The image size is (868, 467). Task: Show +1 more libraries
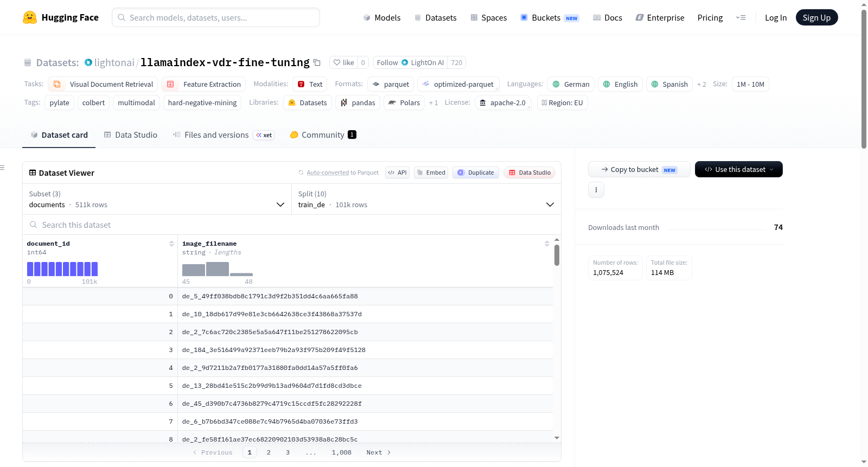(x=433, y=103)
